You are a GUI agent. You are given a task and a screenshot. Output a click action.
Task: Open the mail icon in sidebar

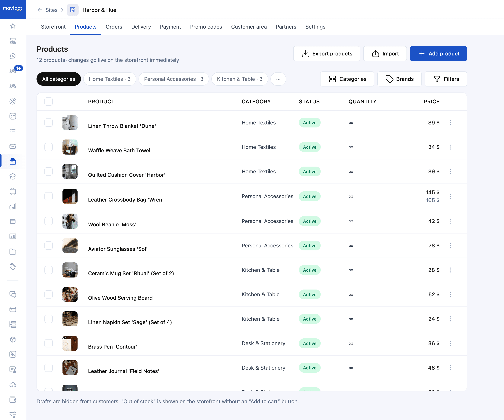(x=13, y=146)
